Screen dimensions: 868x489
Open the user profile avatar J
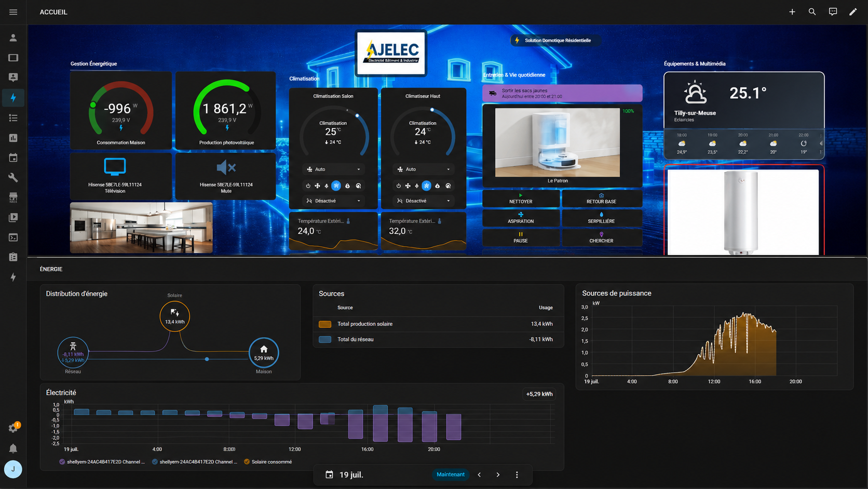(x=13, y=469)
